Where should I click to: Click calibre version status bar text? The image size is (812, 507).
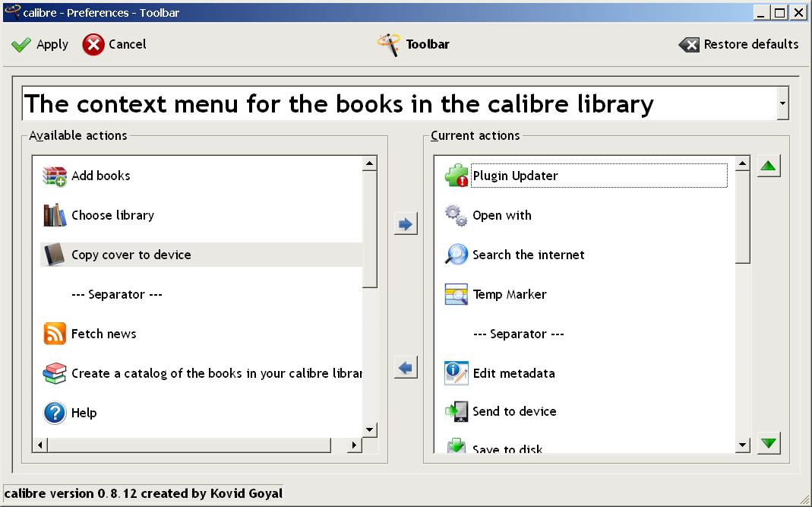[x=144, y=493]
